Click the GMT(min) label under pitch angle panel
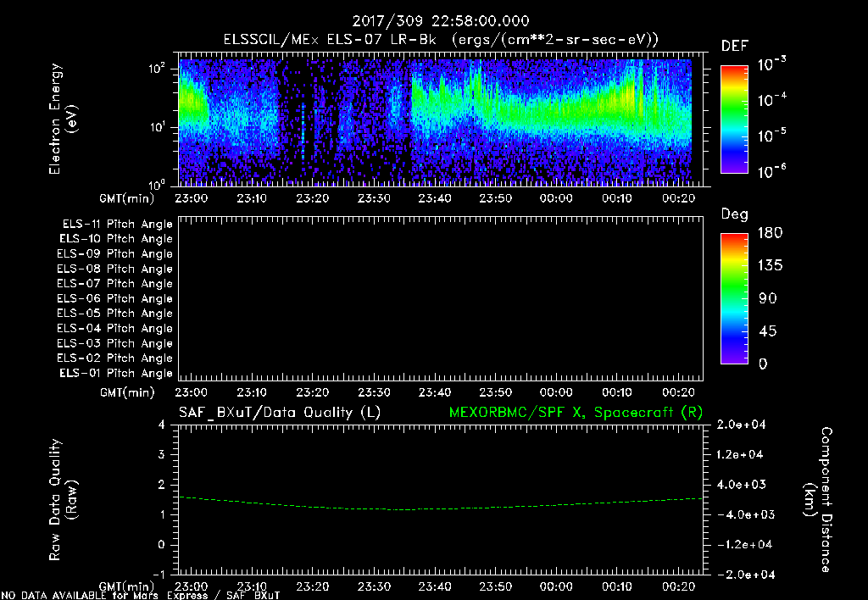This screenshot has width=868, height=600. (x=127, y=392)
